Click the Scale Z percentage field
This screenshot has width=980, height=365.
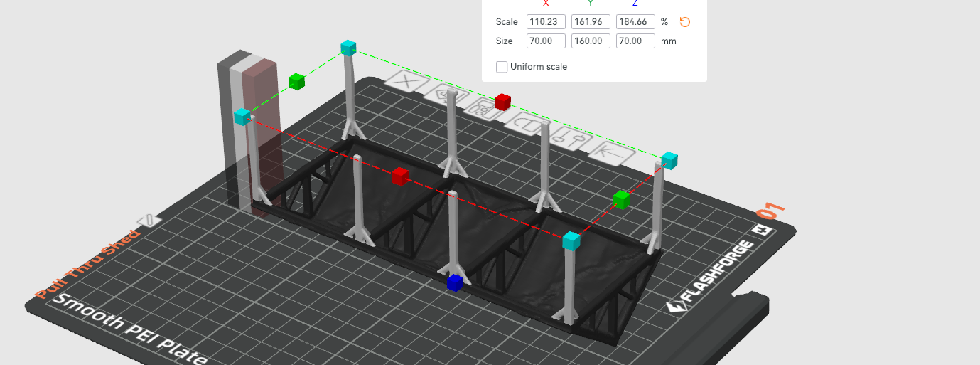(635, 22)
